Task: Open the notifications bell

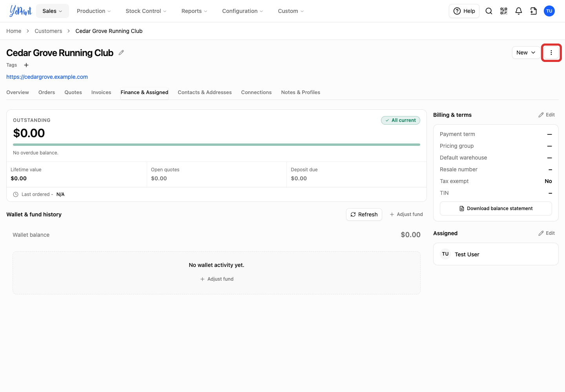Action: pos(519,11)
